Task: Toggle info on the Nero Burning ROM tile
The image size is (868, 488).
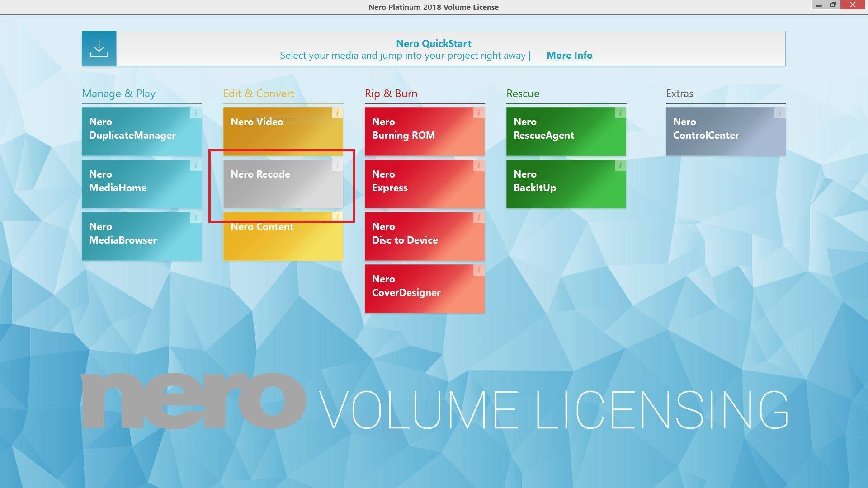Action: (x=478, y=113)
